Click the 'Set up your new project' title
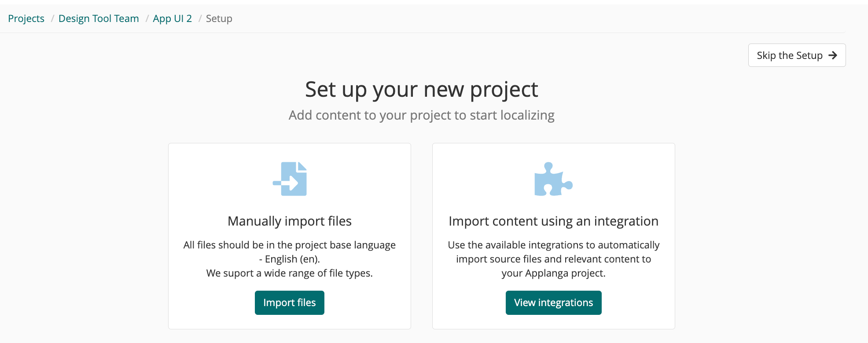Viewport: 868px width, 343px height. click(421, 90)
